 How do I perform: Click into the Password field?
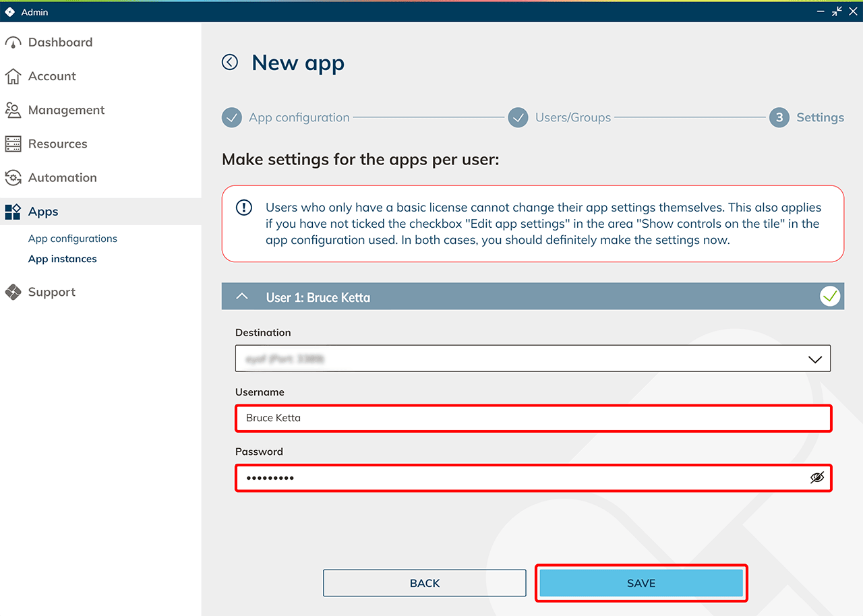[x=519, y=478]
